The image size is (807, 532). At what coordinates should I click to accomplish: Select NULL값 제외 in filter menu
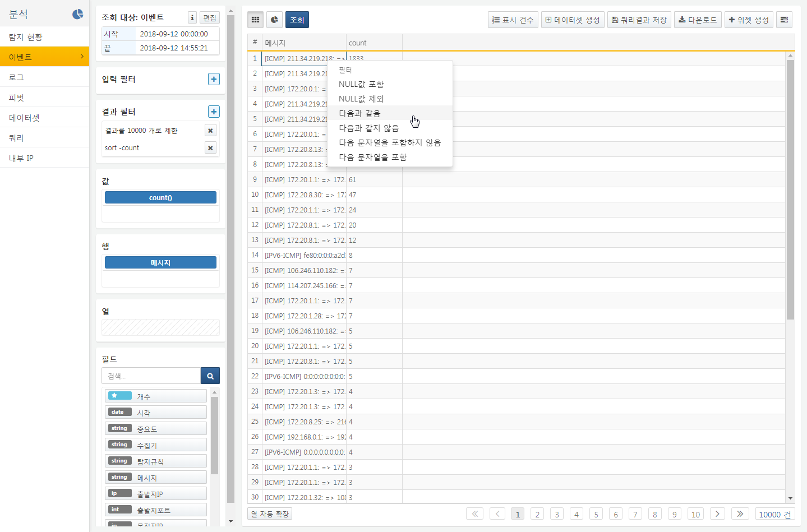coord(390,99)
